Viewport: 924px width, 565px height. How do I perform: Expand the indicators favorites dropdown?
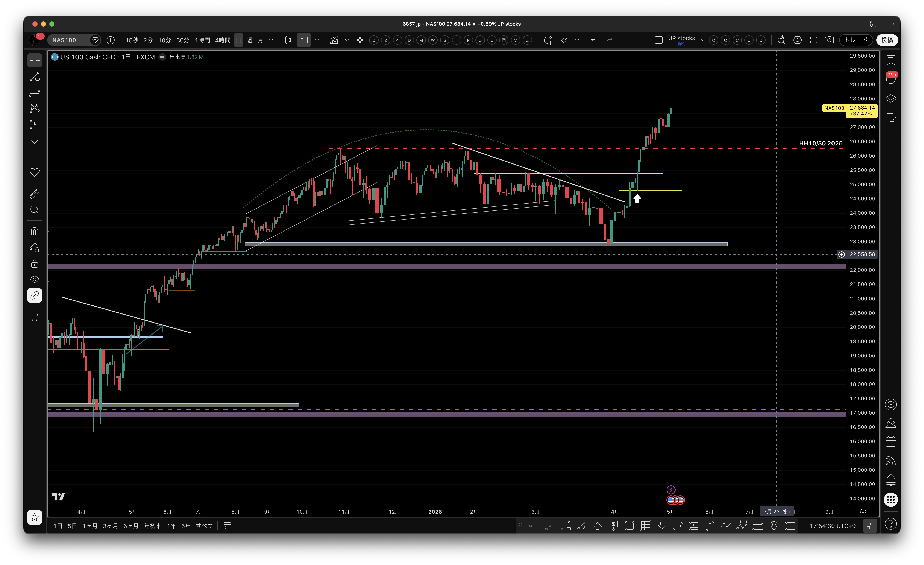pyautogui.click(x=347, y=40)
